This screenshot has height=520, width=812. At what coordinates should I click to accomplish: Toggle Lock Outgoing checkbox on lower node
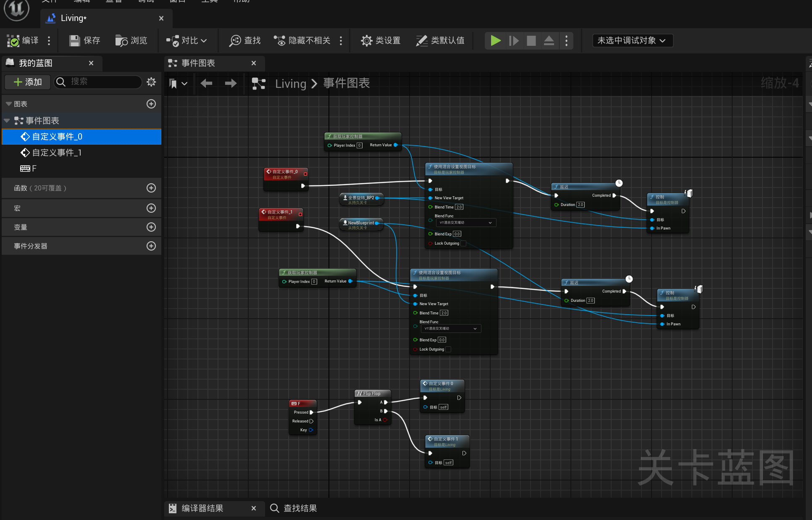[x=448, y=349]
